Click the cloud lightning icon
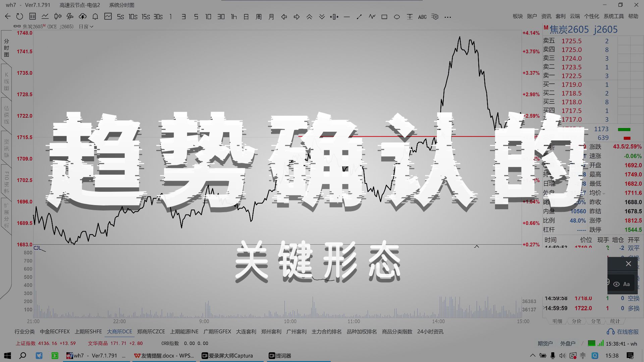Screen dimensions: 644x362 pyautogui.click(x=83, y=16)
